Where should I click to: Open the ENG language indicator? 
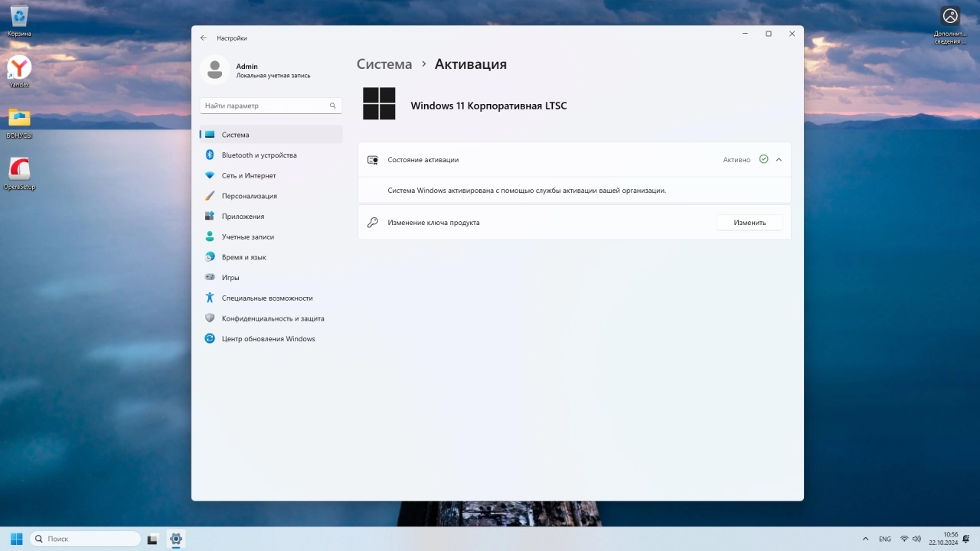(885, 539)
